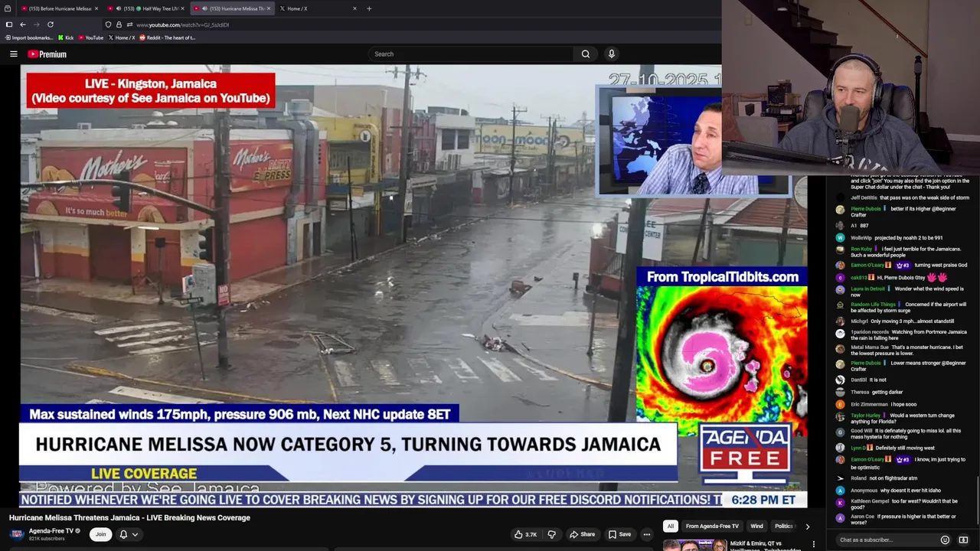This screenshot has width=980, height=551.
Task: Open options for Mizkif & Emiru video
Action: (813, 544)
